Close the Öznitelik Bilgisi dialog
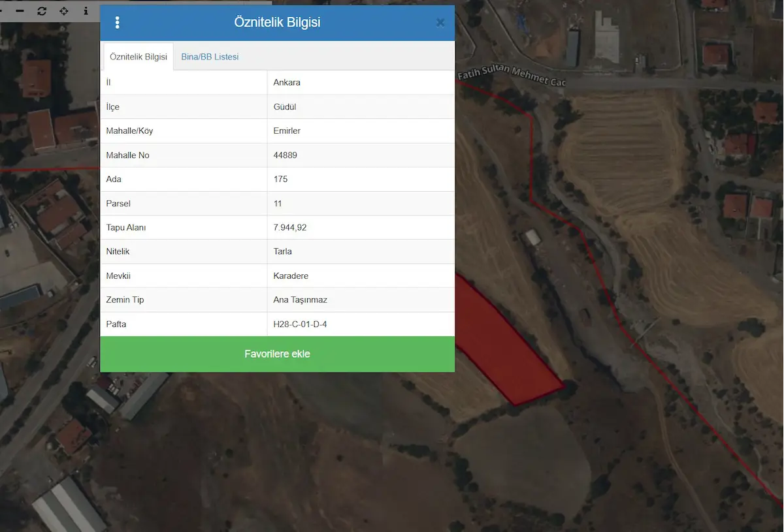Screen dimensions: 784x532 tap(440, 23)
